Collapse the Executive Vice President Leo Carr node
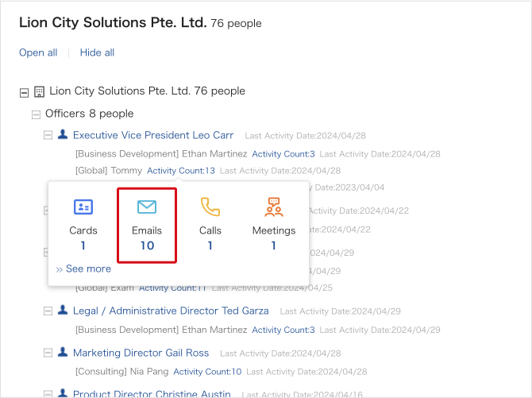The image size is (532, 398). [48, 136]
